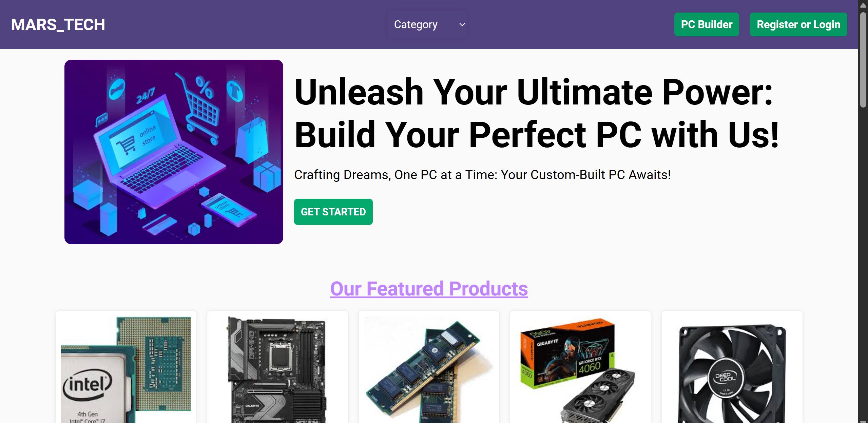Click Register or Login button

point(798,24)
